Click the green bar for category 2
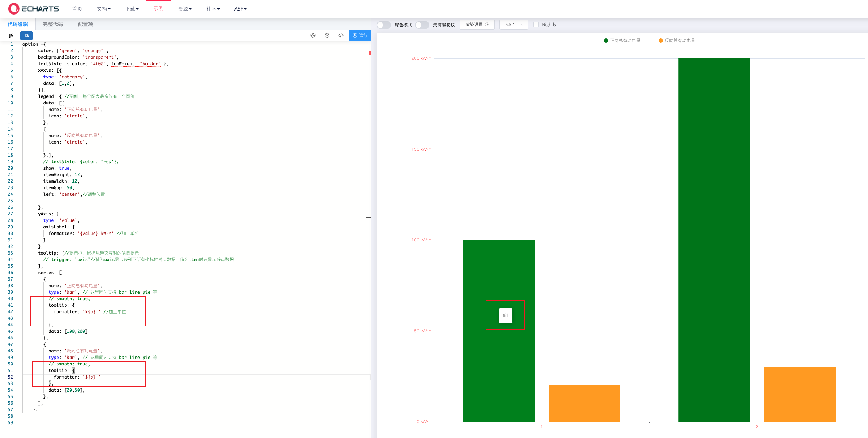The image size is (868, 438). 714,240
